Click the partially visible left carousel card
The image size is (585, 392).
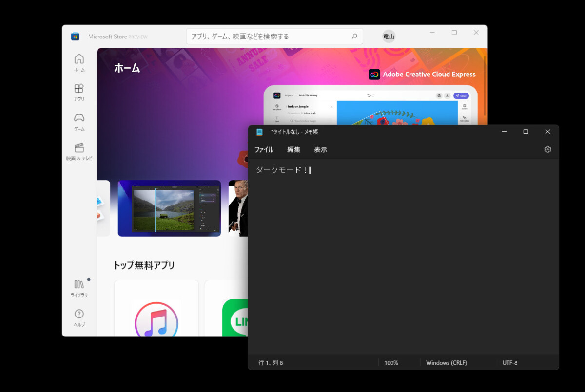click(103, 208)
